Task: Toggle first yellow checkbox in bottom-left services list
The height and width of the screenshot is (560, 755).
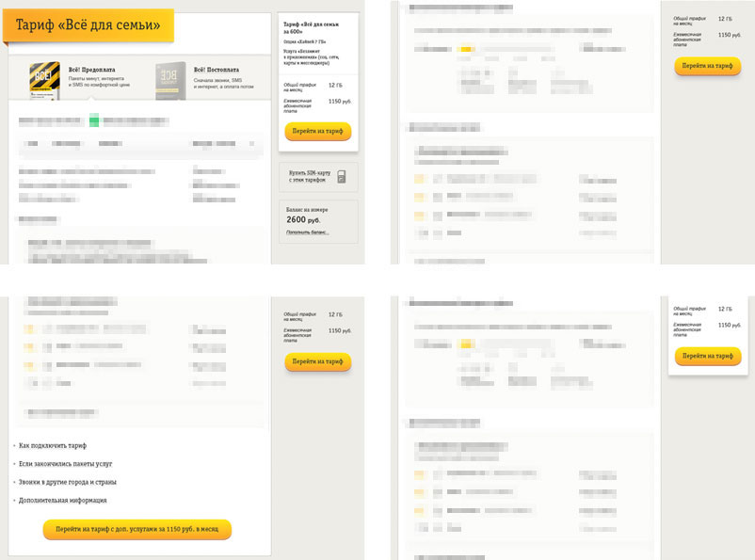Action: (x=30, y=329)
